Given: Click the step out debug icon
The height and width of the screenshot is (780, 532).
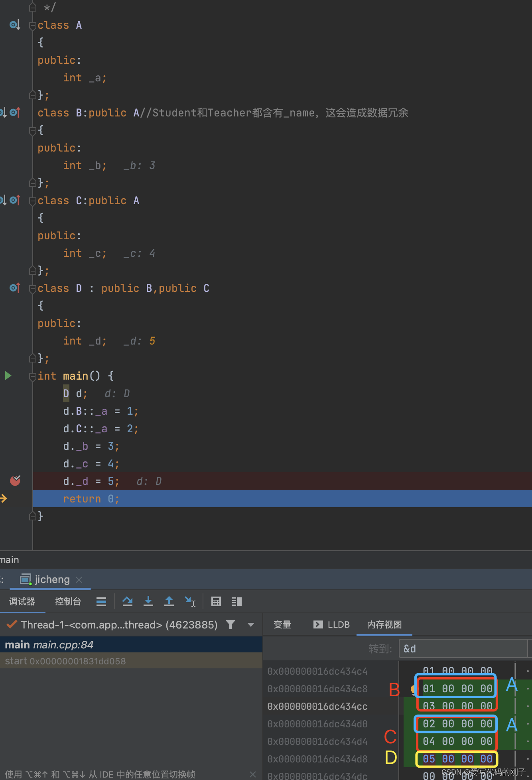Looking at the screenshot, I should [169, 601].
